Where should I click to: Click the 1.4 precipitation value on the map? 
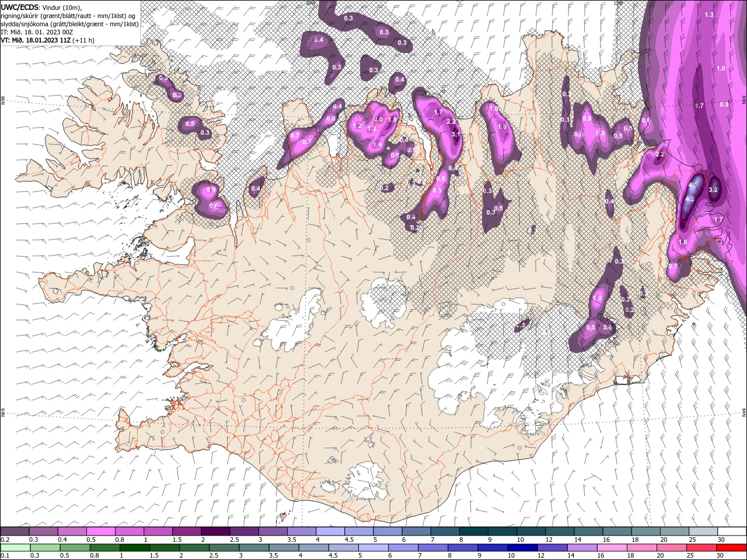[x=377, y=144]
